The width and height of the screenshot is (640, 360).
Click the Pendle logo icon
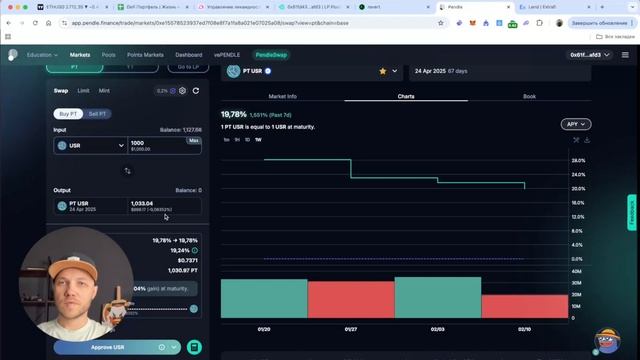(13, 55)
